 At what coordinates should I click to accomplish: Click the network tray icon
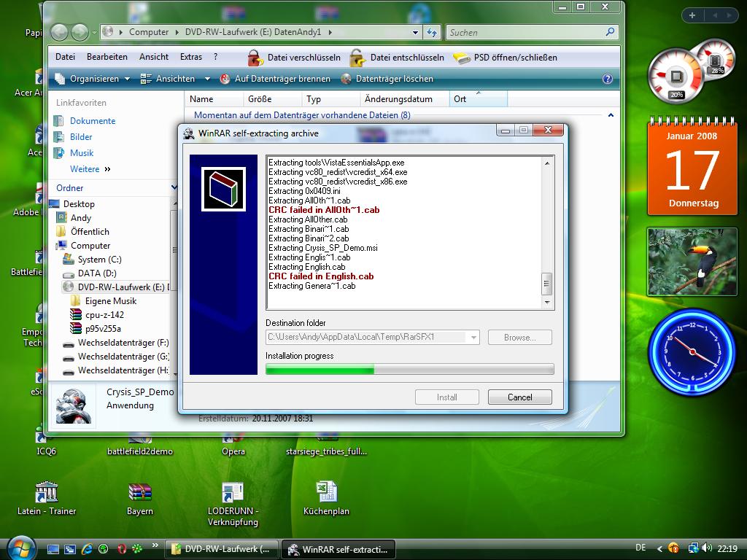click(693, 548)
